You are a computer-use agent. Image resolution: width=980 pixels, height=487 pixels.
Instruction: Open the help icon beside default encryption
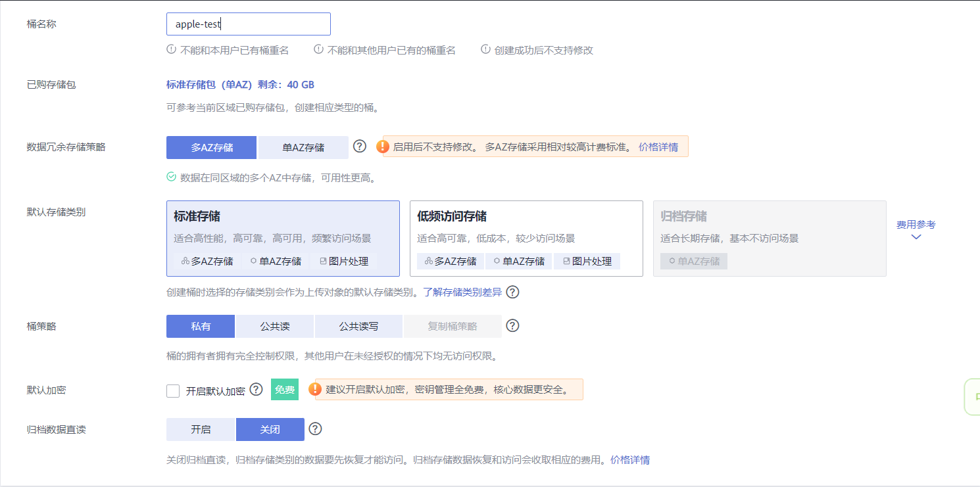(x=257, y=390)
